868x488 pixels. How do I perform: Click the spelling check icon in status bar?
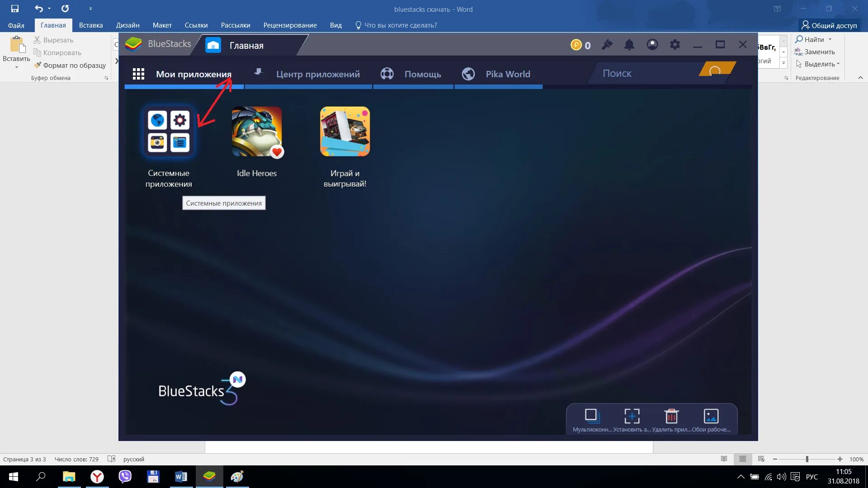pyautogui.click(x=112, y=459)
